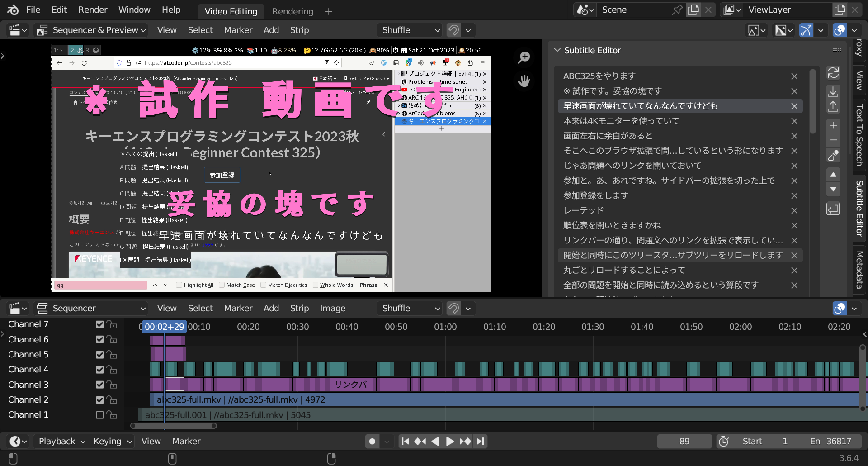Viewport: 868px width, 466px height.
Task: Toggle the gizmo icon in preview header
Action: (x=806, y=30)
